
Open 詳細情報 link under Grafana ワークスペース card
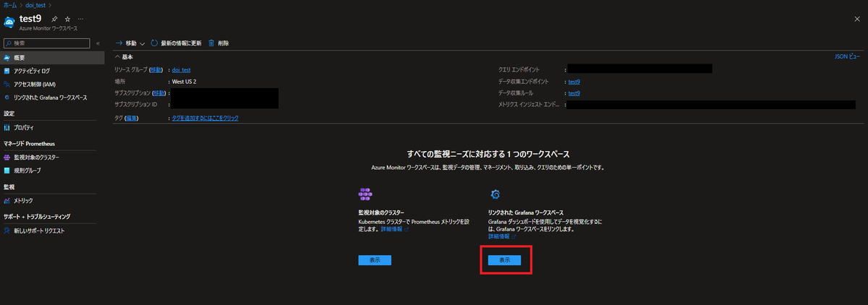[503, 236]
